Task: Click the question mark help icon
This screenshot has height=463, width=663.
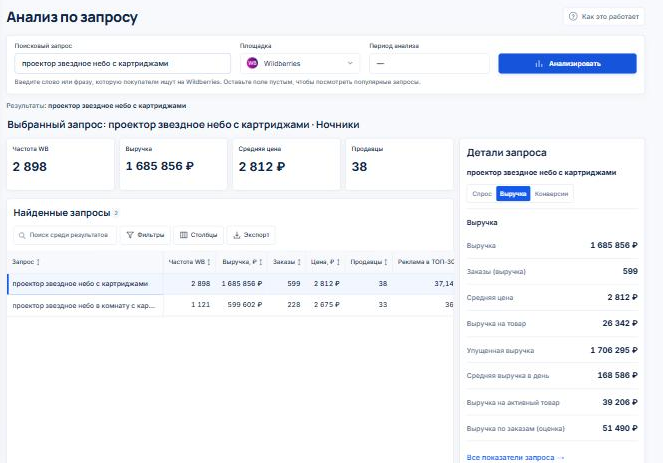Action: click(x=573, y=16)
